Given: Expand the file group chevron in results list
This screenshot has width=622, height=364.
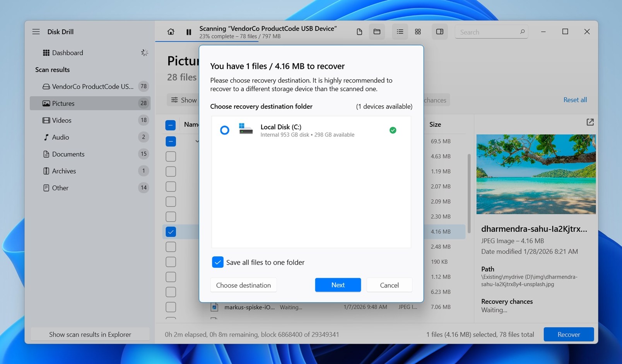Looking at the screenshot, I should (197, 141).
